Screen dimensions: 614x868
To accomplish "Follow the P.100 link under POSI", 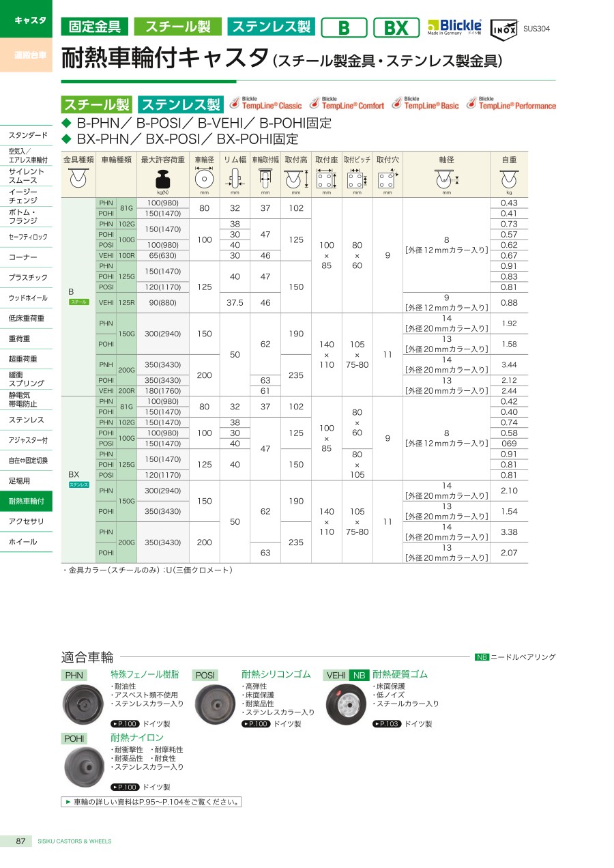I will (x=256, y=724).
